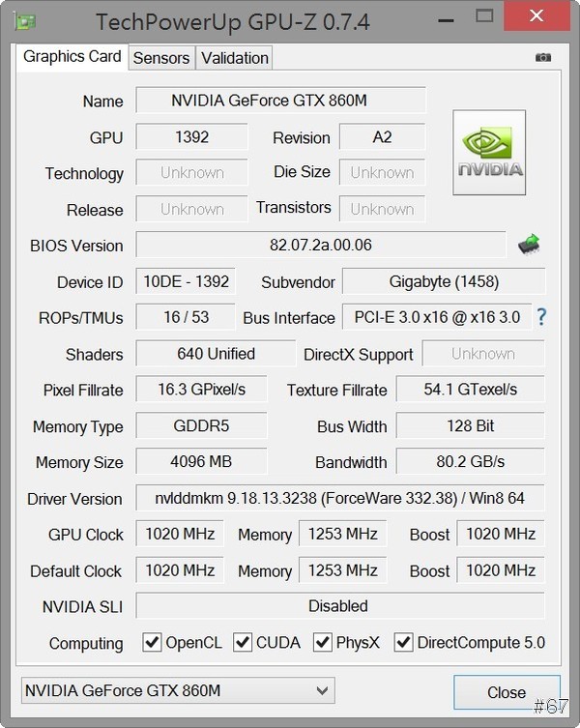Toggle the OpenCL checkbox

pos(152,643)
